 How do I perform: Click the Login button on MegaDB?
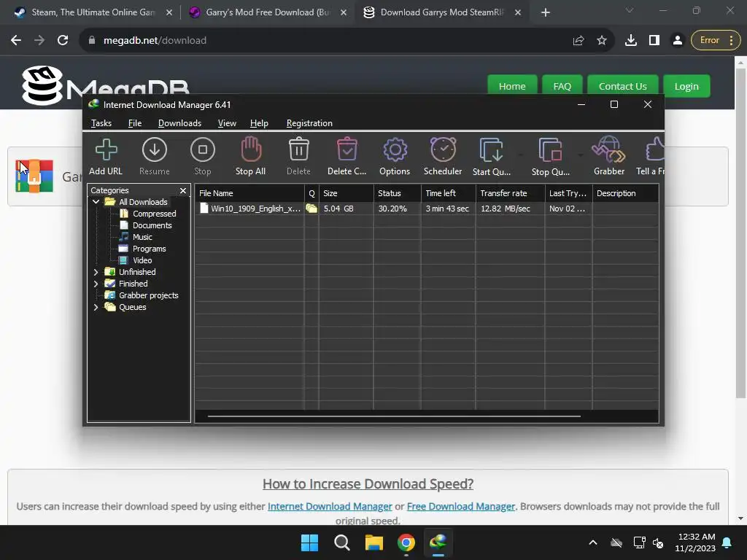click(686, 86)
